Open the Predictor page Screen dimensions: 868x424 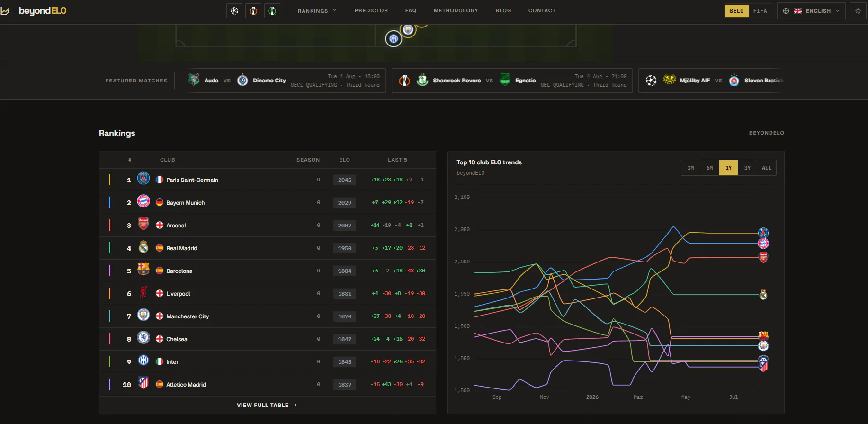pos(371,10)
